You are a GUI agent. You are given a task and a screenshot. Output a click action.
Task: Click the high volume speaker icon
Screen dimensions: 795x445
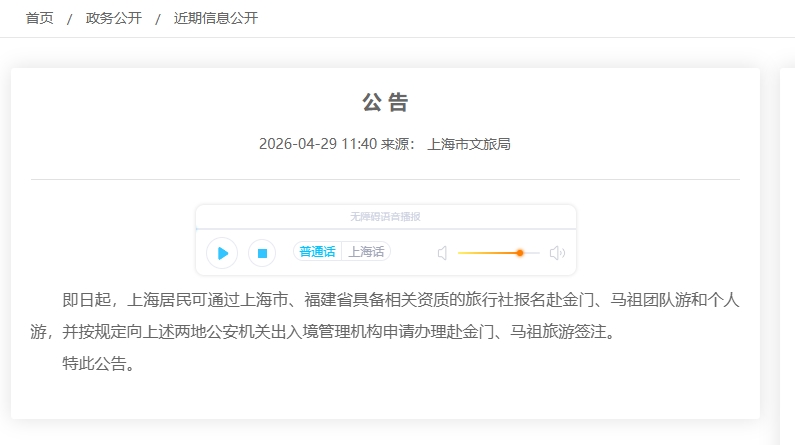pos(557,253)
